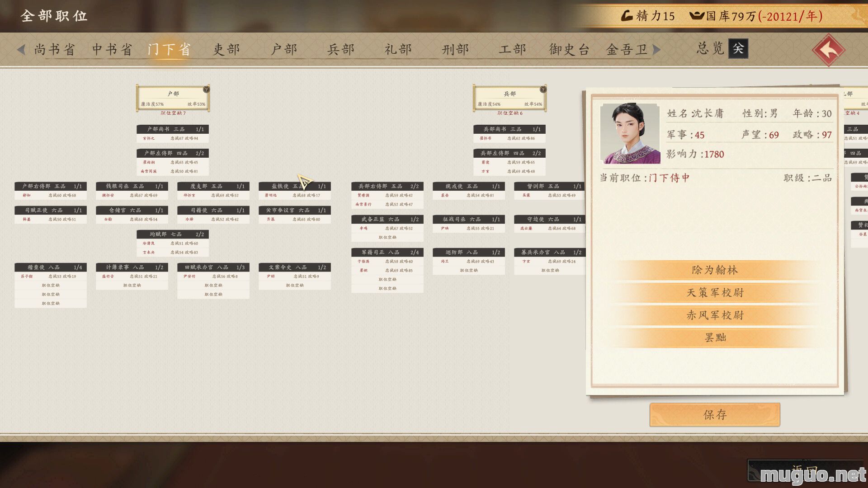868x488 pixels.
Task: Select the 田赋承办官 八品 position header
Action: pos(213,267)
